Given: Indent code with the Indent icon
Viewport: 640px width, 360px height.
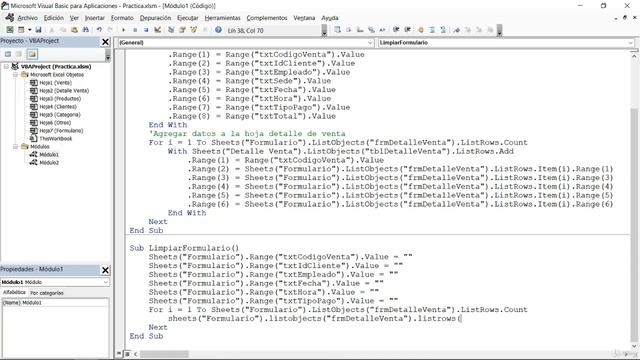Looking at the screenshot, I should click(x=396, y=30).
